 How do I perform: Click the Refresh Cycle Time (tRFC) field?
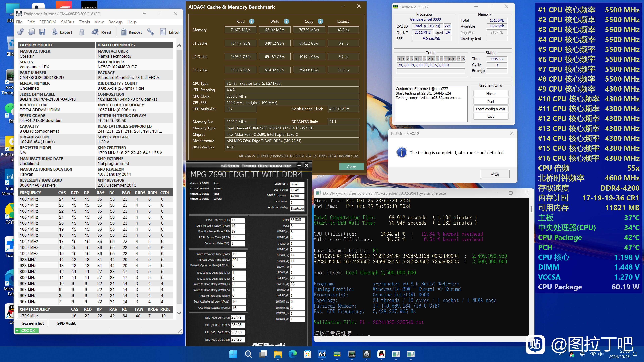click(x=239, y=260)
